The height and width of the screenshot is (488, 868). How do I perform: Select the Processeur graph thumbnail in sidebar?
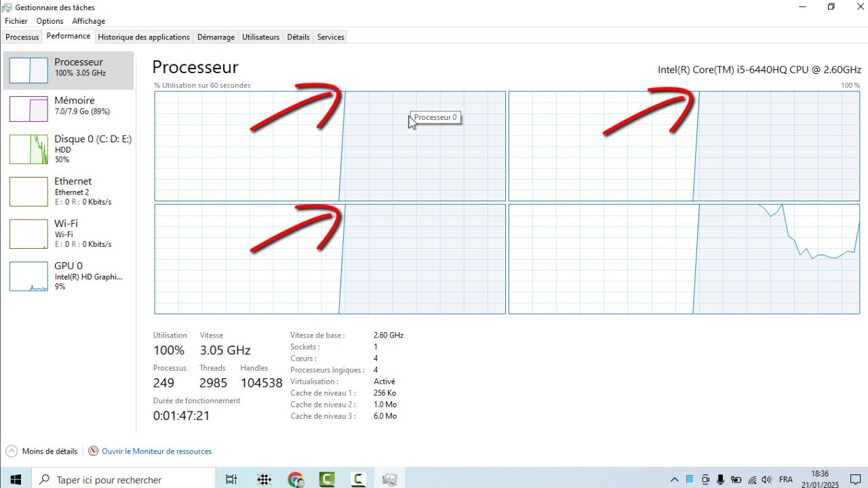point(28,70)
